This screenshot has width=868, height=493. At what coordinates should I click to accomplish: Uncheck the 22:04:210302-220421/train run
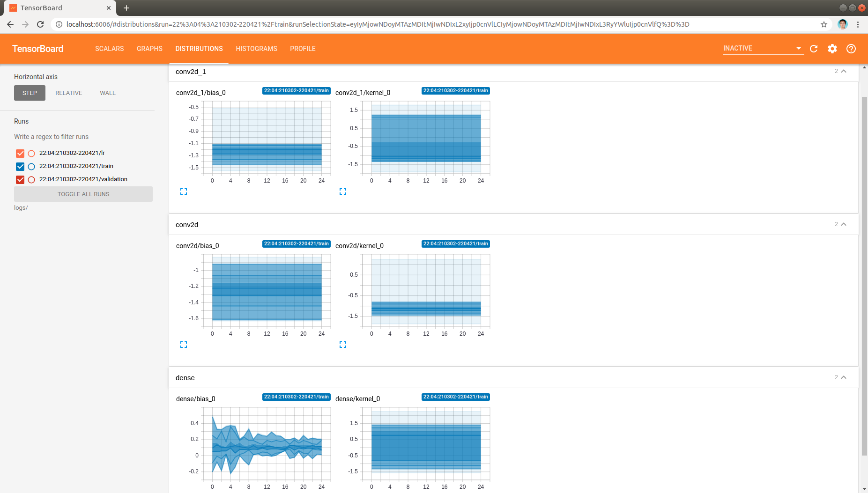[20, 166]
